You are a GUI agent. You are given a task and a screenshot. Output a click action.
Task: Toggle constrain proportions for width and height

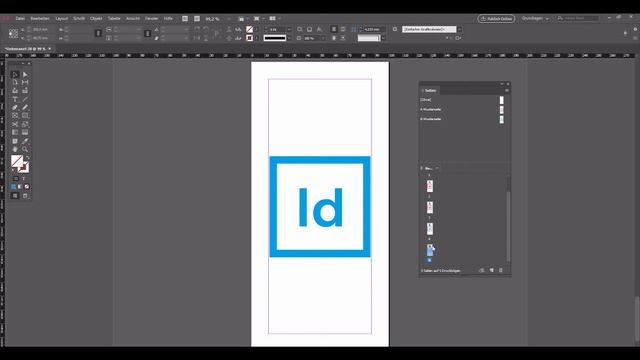pyautogui.click(x=98, y=33)
